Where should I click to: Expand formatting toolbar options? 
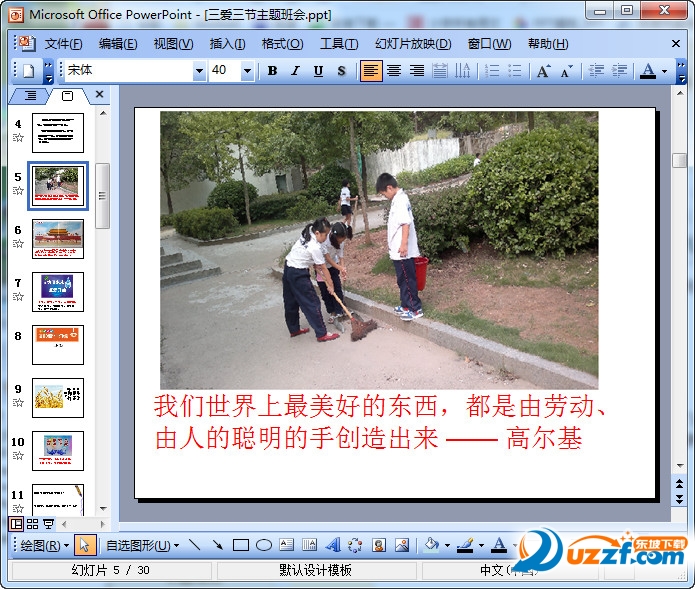pos(681,72)
